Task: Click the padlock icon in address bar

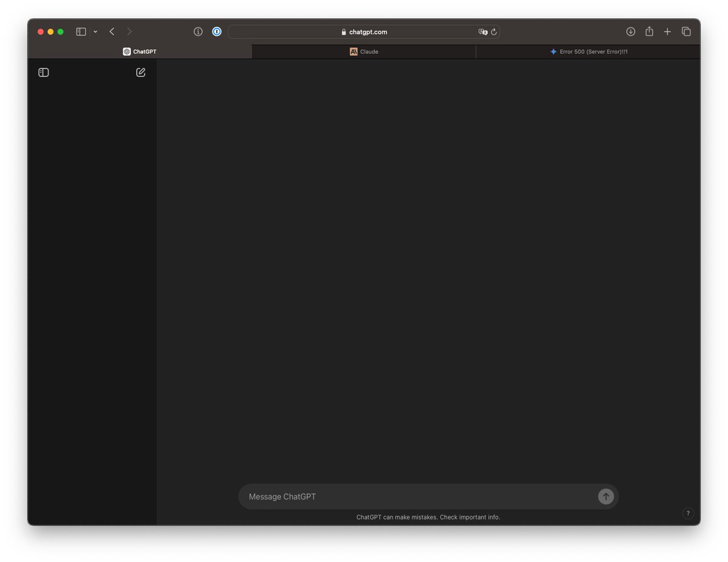Action: (344, 32)
